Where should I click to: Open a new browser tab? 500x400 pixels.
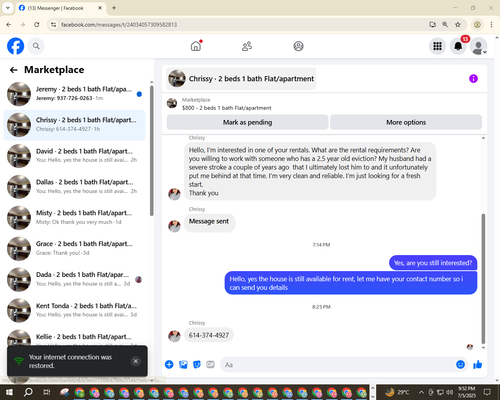pyautogui.click(x=114, y=8)
